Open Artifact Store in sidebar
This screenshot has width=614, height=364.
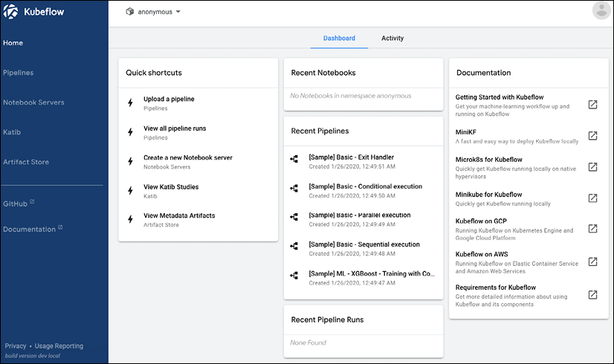[x=26, y=162]
